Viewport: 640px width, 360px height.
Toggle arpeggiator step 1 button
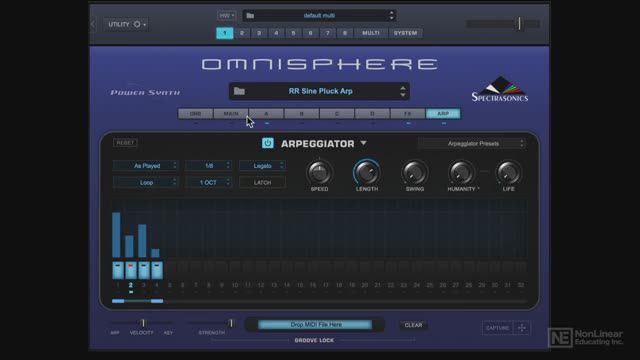[118, 270]
